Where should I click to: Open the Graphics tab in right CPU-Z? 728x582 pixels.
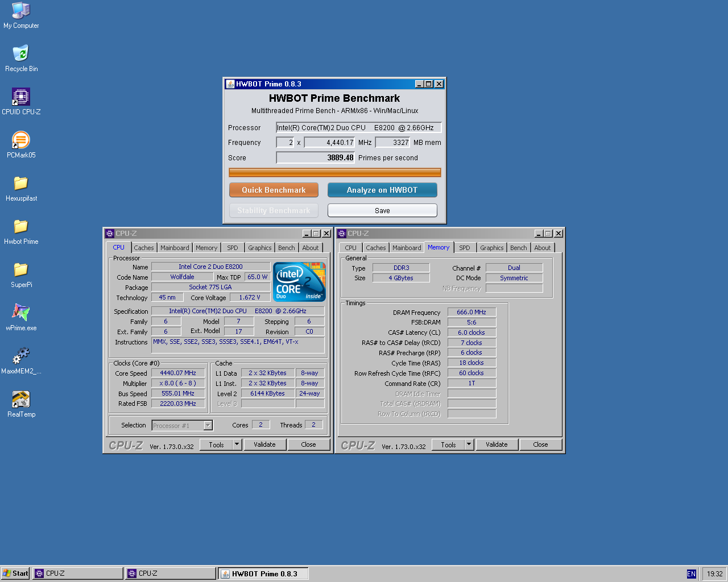(492, 248)
